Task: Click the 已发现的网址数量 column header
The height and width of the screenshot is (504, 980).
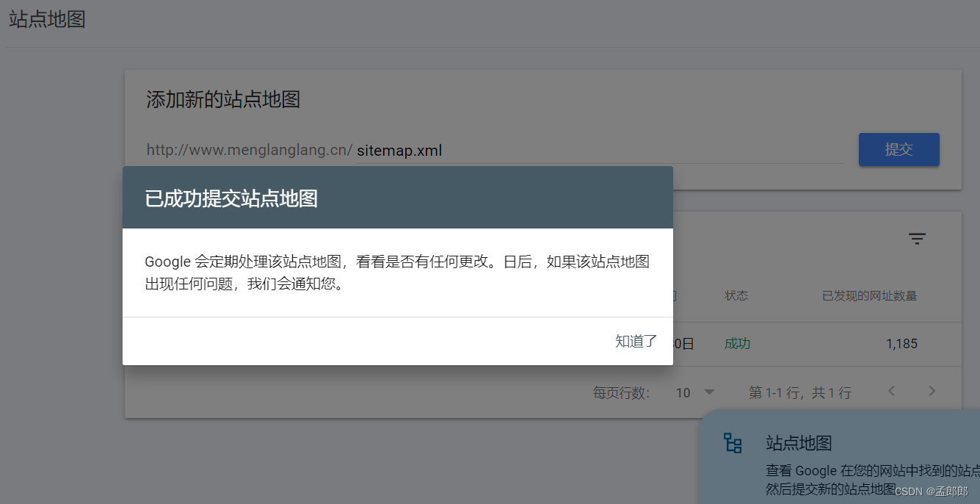Action: pos(869,296)
